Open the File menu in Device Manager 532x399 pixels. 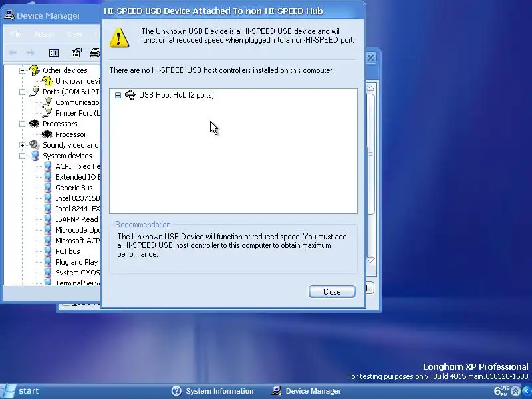point(15,34)
